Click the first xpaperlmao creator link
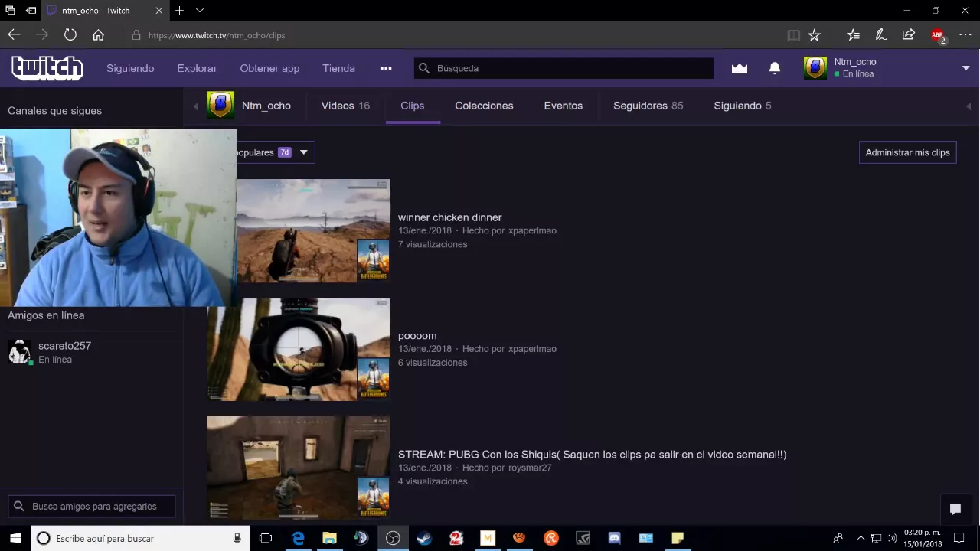Viewport: 980px width, 551px height. click(532, 230)
